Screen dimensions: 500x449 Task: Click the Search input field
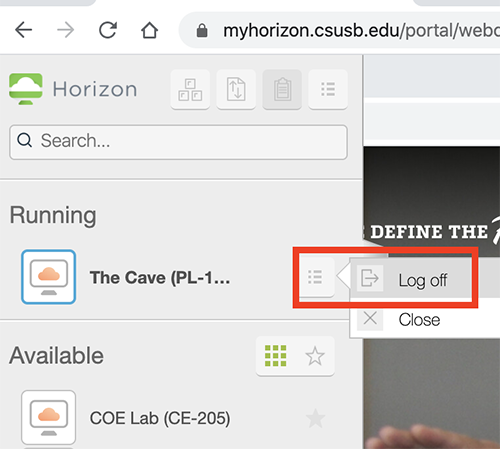[x=178, y=142]
